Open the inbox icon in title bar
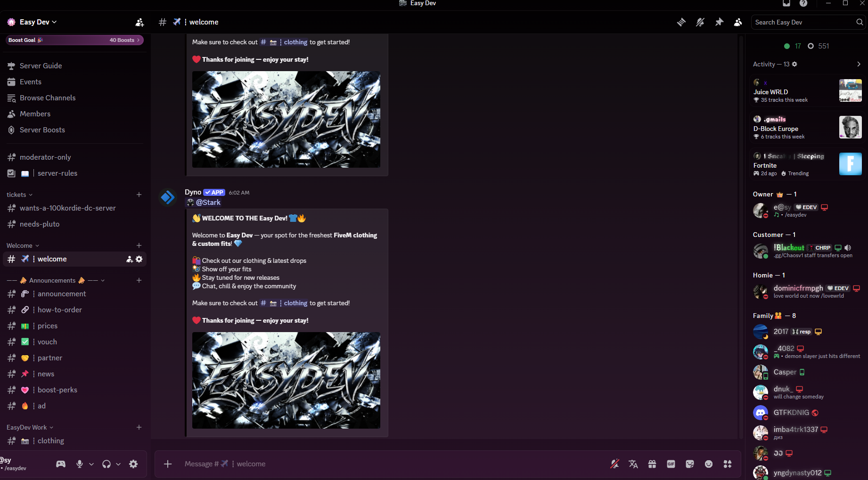Screen dimensions: 868x480 pos(786,3)
